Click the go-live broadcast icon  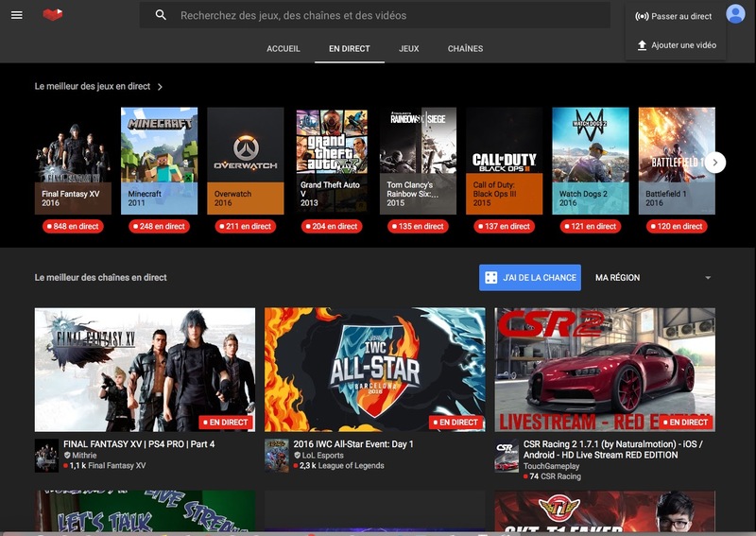pos(642,16)
